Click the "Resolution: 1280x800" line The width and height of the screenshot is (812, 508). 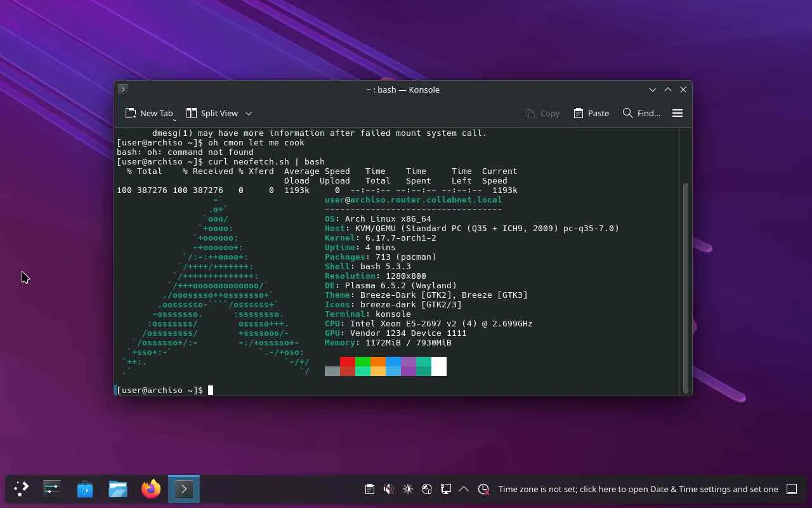pos(376,276)
